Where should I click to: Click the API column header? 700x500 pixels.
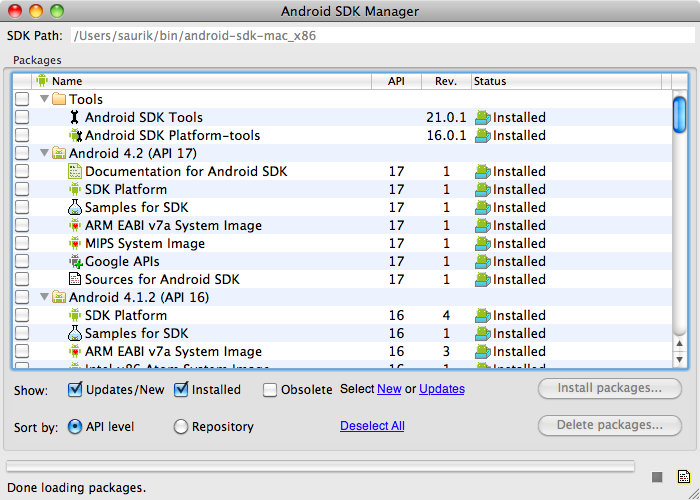(x=396, y=81)
